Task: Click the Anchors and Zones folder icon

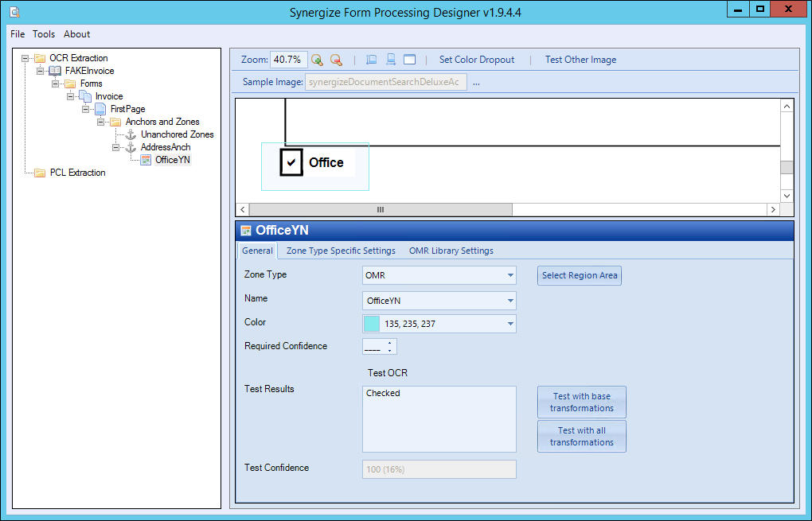Action: pos(115,122)
